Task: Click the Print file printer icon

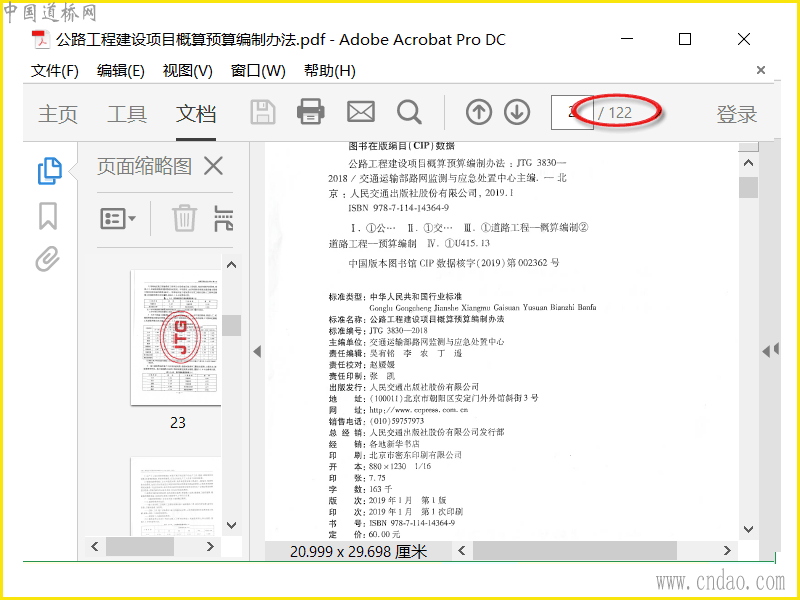Action: 311,112
